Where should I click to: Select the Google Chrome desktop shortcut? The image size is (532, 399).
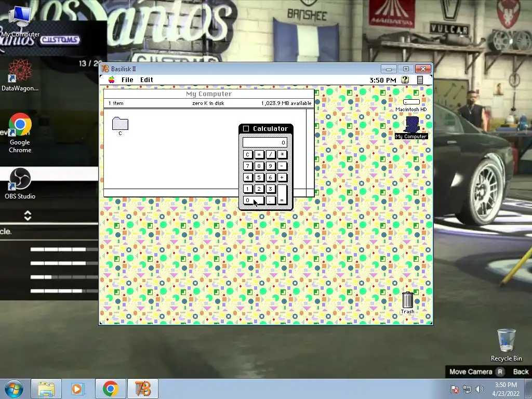[x=20, y=133]
